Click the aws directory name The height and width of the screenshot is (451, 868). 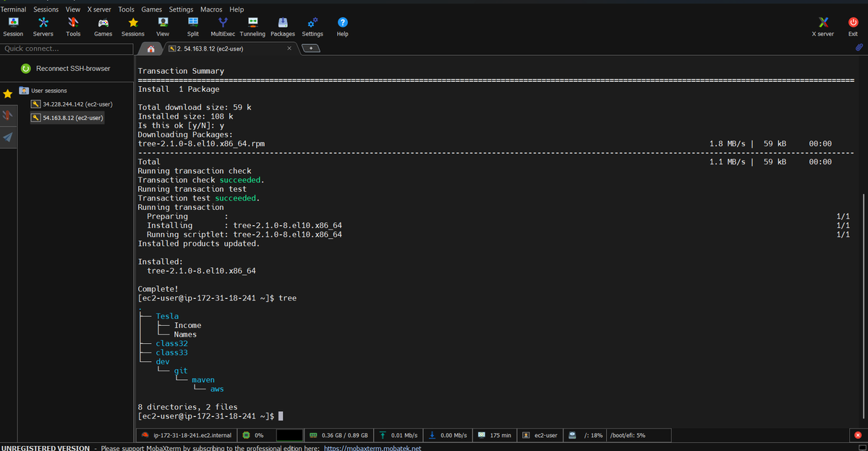(217, 389)
